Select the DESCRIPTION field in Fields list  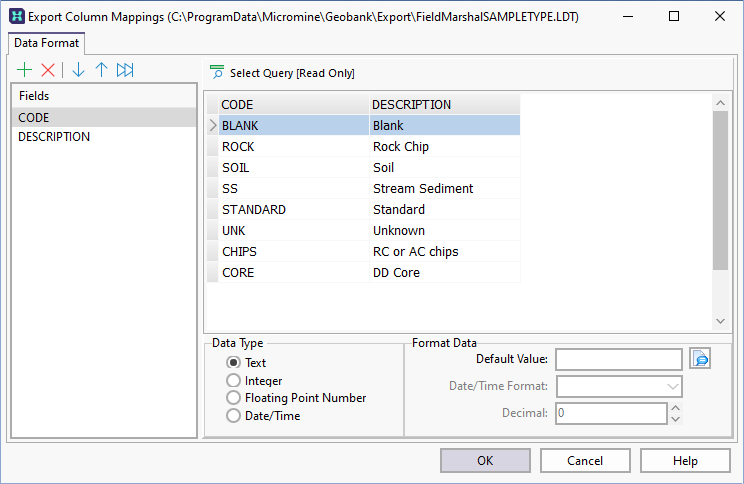54,137
